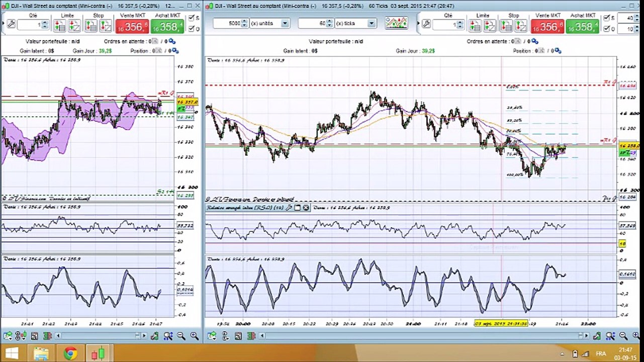Click first bottom-left toolbar icon of right chart
644x362 pixels.
click(x=211, y=336)
